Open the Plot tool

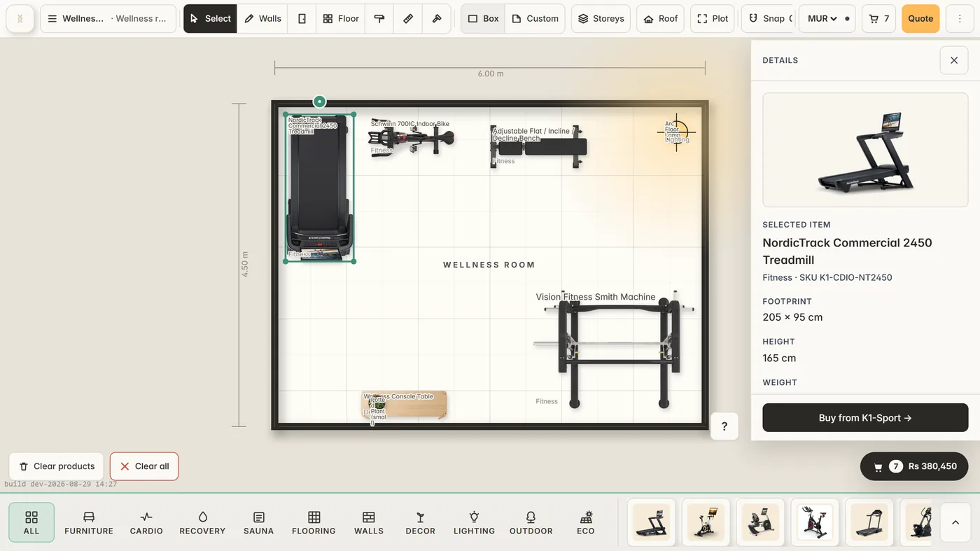click(x=713, y=19)
